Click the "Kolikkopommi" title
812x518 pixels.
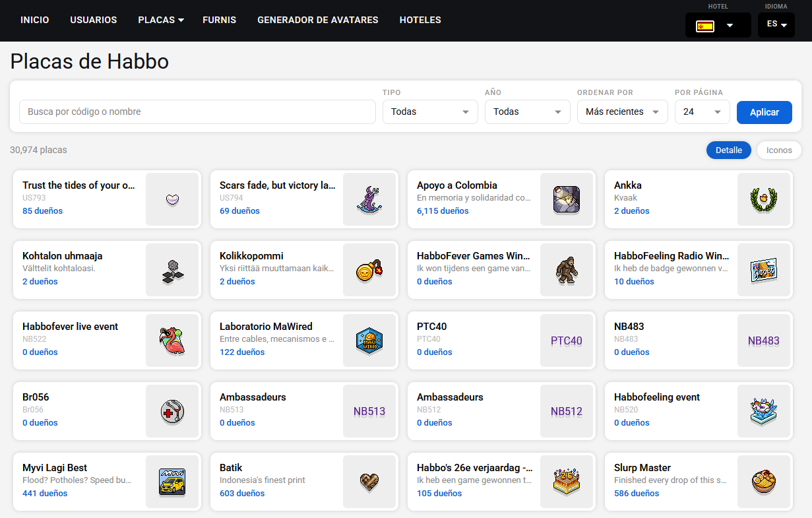[251, 256]
